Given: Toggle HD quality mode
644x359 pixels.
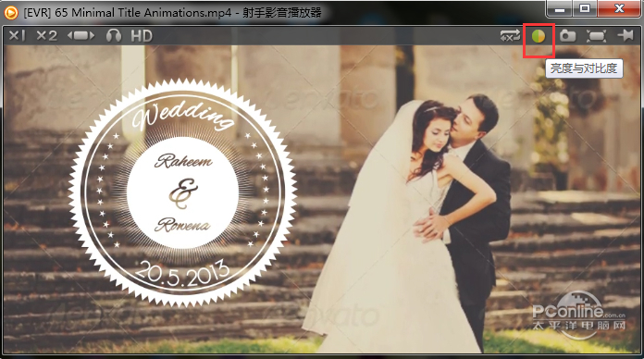Looking at the screenshot, I should [x=142, y=36].
